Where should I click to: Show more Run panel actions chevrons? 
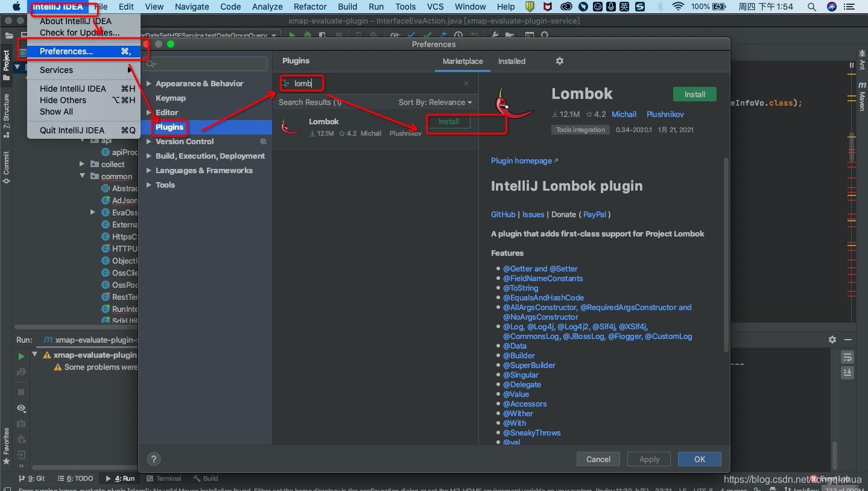coord(21,466)
